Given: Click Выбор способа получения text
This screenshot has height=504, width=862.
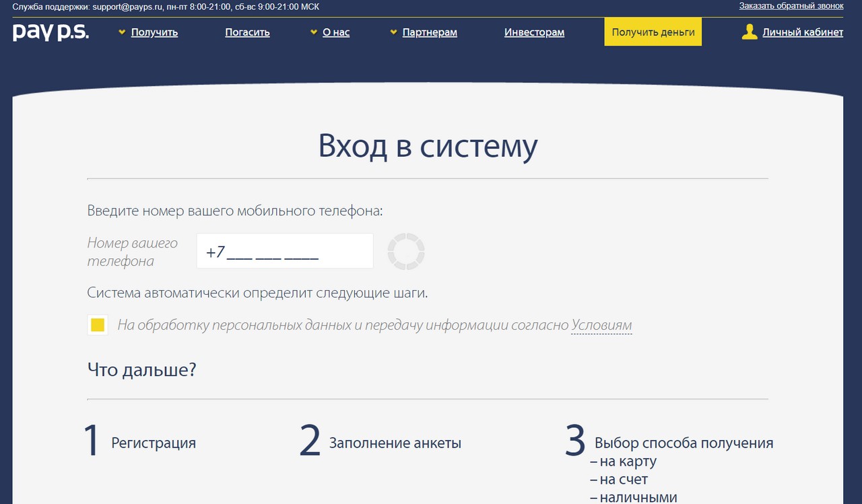Looking at the screenshot, I should tap(684, 443).
